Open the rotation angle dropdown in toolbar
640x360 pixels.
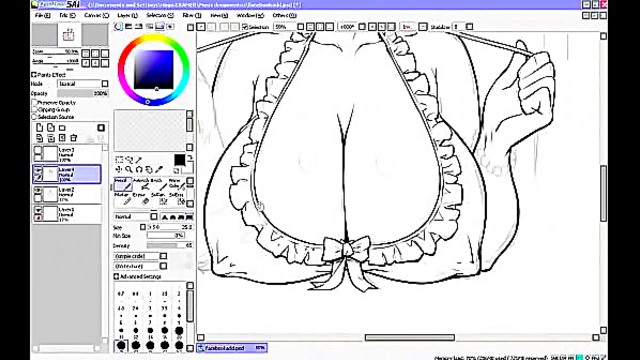(x=362, y=27)
